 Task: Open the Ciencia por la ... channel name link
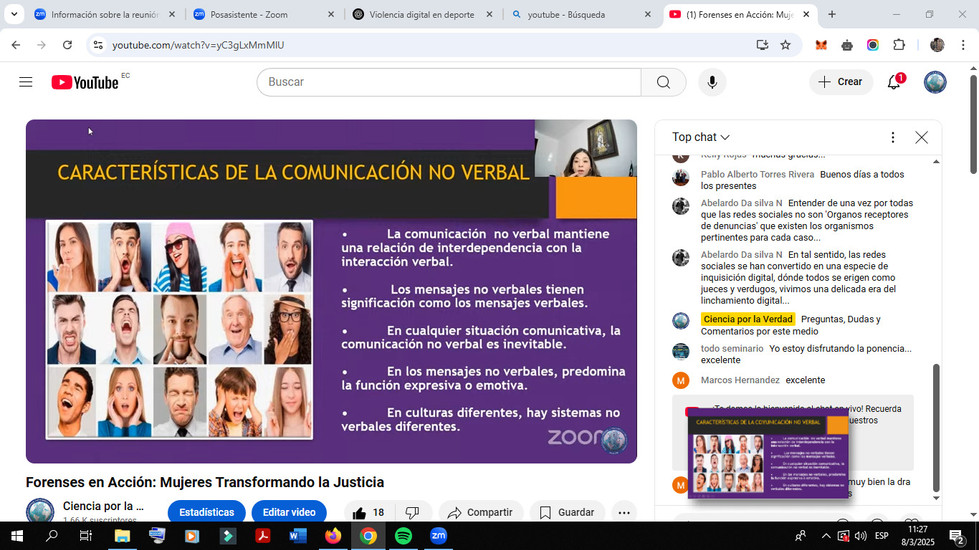[103, 506]
